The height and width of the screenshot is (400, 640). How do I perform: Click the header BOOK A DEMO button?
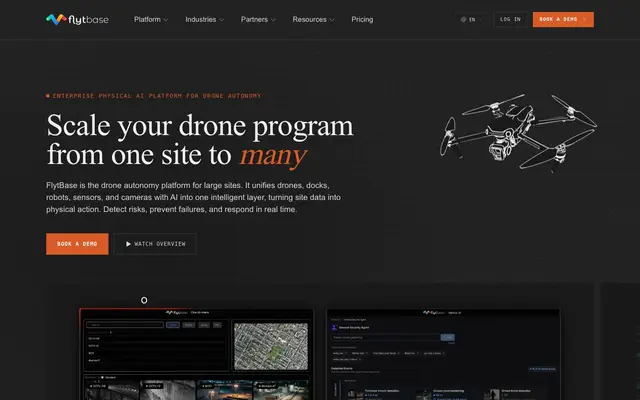point(563,20)
